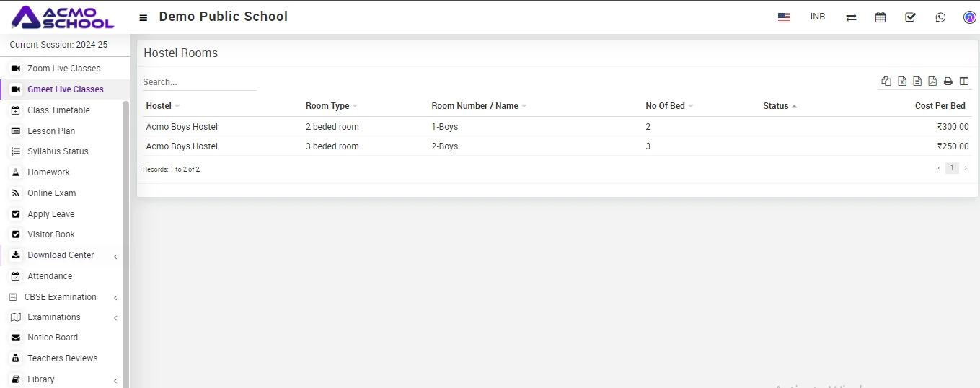The width and height of the screenshot is (980, 388).
Task: Export the table to Excel
Action: 902,81
